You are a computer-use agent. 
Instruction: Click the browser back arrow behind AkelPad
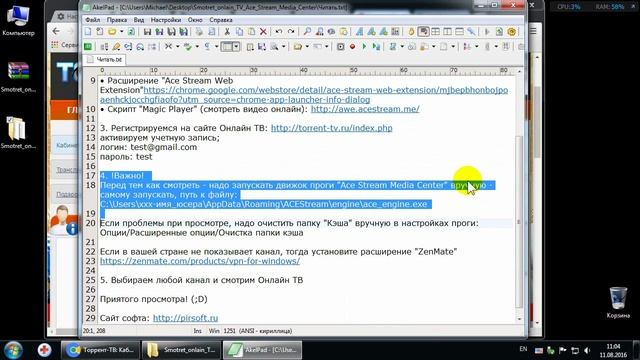coord(56,31)
